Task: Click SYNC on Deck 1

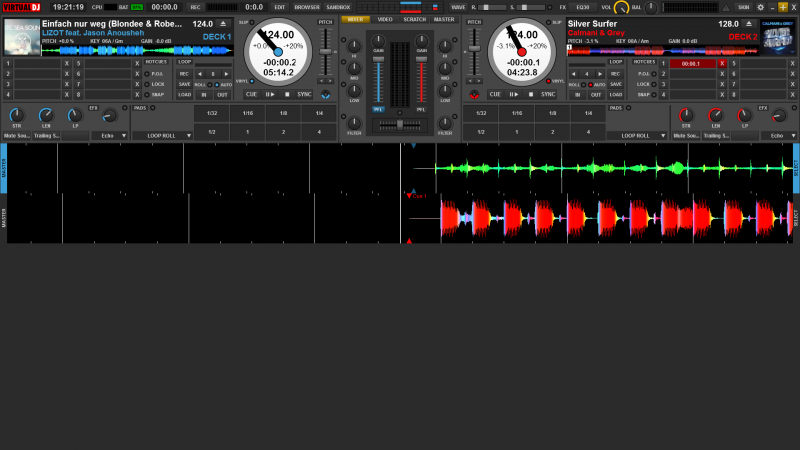Action: coord(304,94)
